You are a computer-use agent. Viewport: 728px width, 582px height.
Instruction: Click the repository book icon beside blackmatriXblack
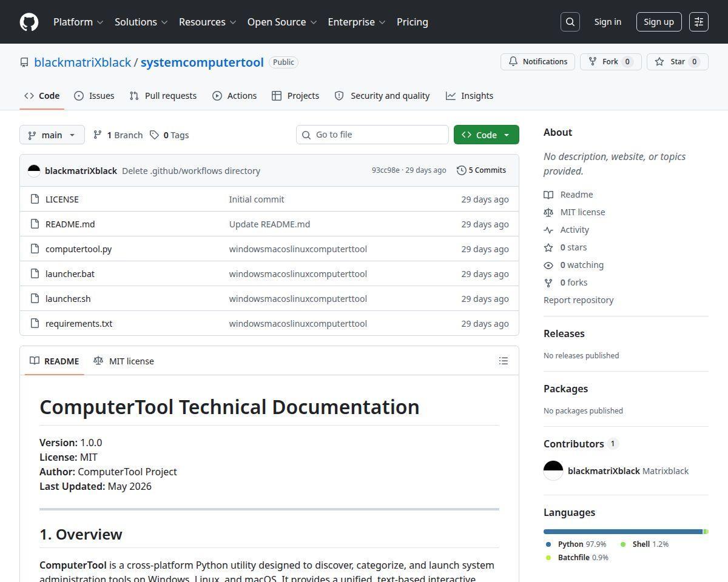pos(24,62)
